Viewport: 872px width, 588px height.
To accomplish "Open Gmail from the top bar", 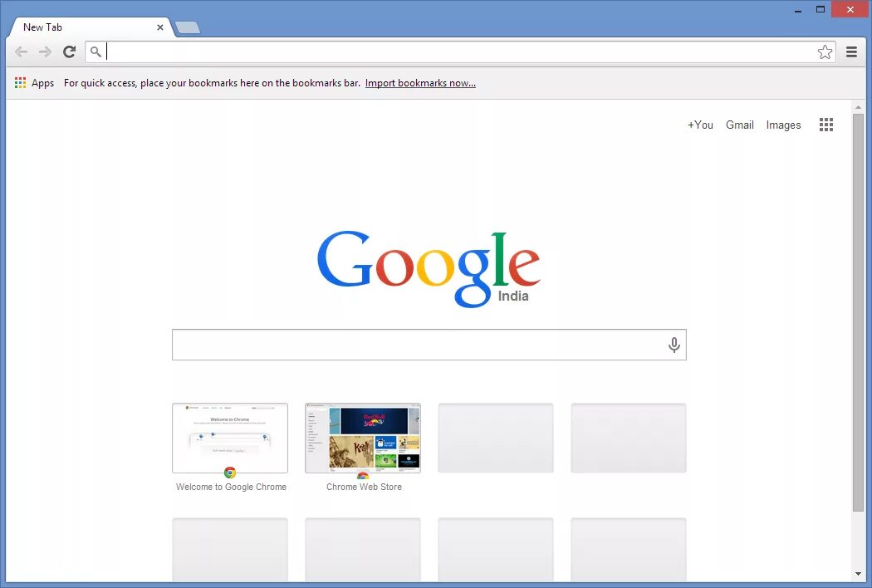I will click(739, 125).
